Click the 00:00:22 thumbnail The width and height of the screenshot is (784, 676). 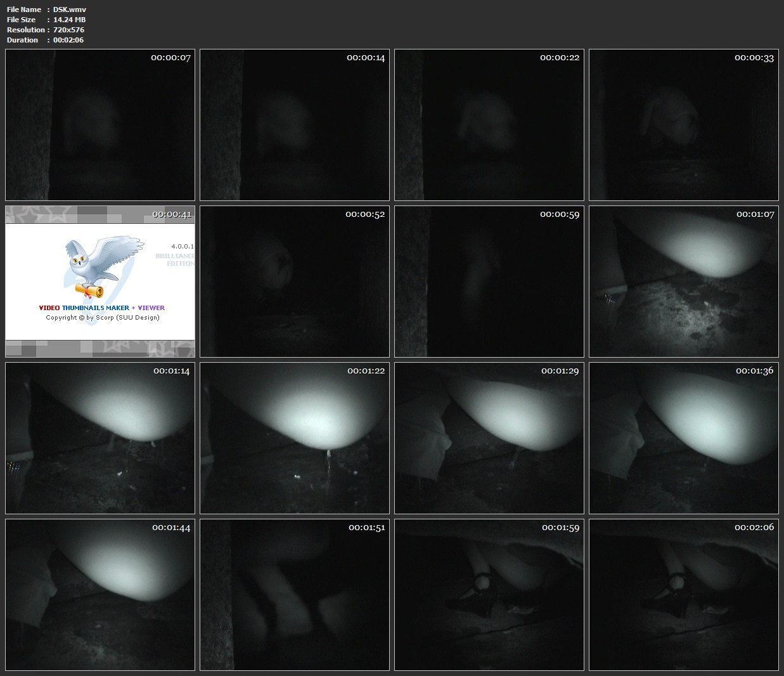pos(489,125)
